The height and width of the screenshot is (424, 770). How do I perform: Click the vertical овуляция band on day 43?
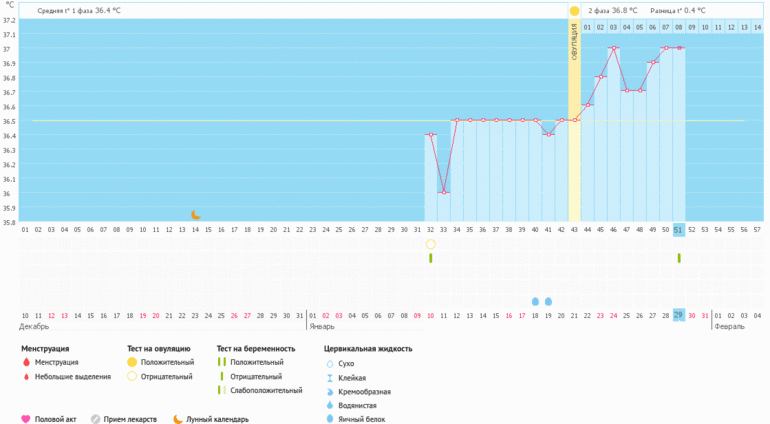point(574,120)
